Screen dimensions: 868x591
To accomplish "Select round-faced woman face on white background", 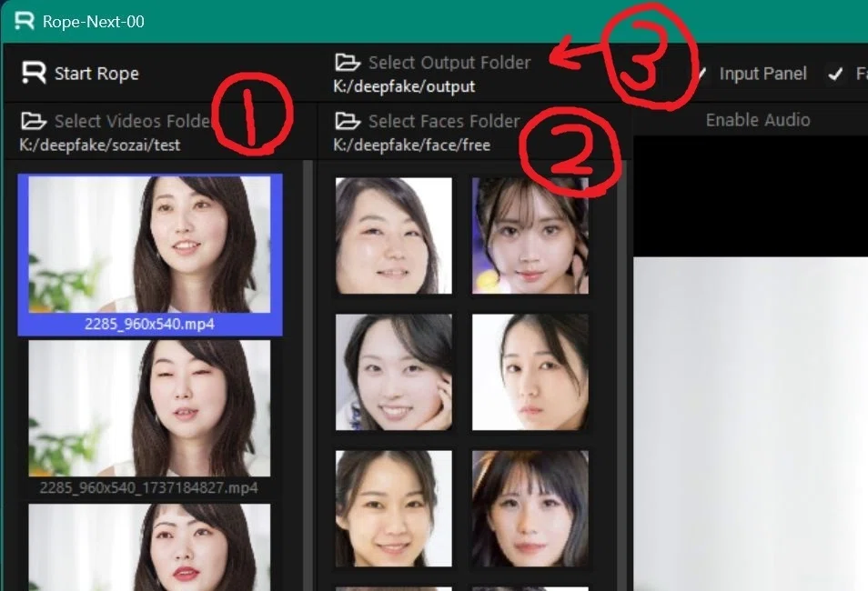I will [x=394, y=235].
